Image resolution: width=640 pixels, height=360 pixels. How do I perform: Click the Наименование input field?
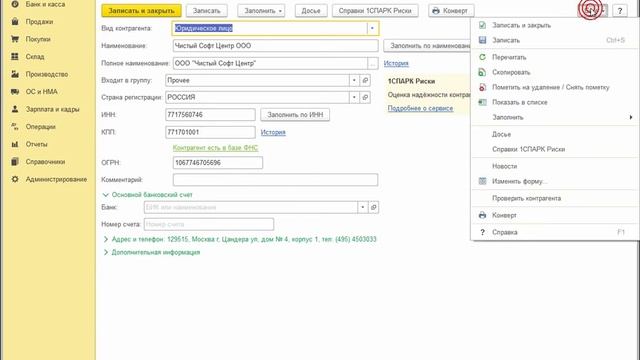(x=276, y=46)
